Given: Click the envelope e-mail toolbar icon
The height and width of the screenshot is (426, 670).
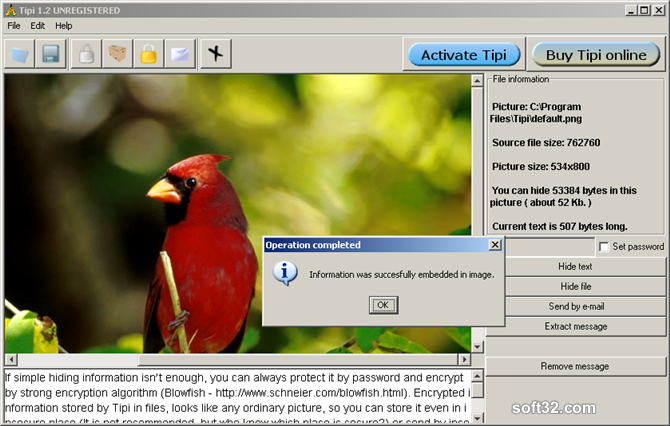Looking at the screenshot, I should [x=180, y=54].
